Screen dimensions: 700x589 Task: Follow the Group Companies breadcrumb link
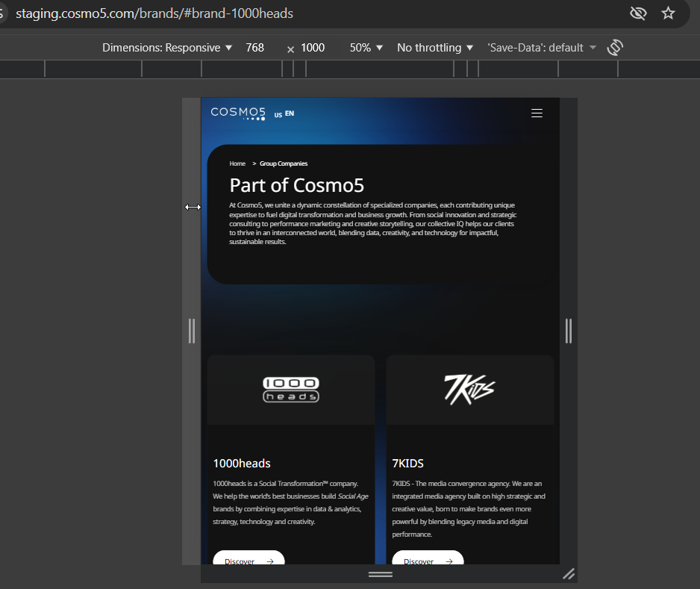(x=284, y=163)
